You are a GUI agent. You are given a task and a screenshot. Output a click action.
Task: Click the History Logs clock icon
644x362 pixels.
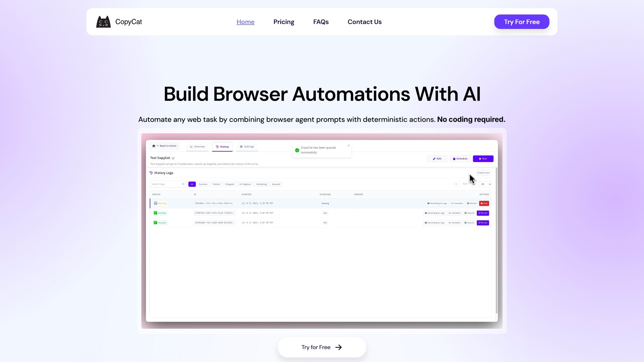pos(151,173)
